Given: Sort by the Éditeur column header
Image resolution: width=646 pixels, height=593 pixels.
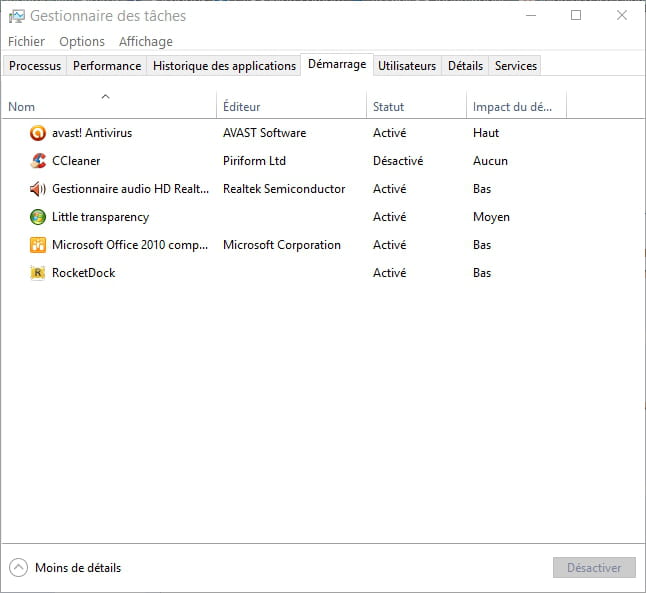Looking at the screenshot, I should pos(291,106).
